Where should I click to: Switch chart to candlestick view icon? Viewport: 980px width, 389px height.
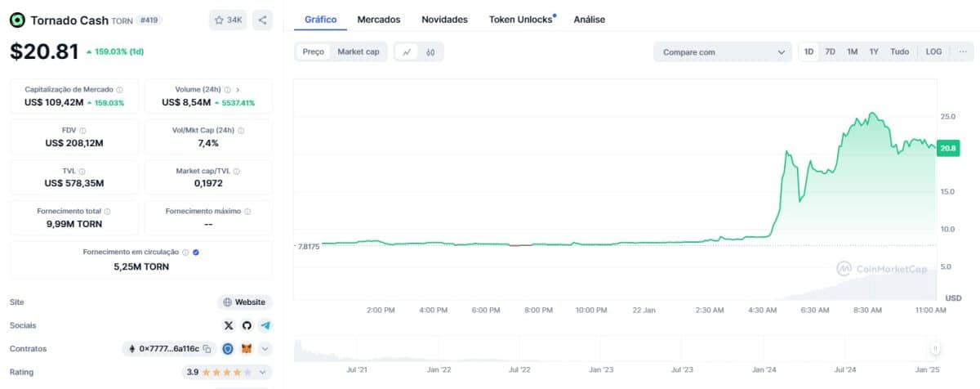click(430, 51)
